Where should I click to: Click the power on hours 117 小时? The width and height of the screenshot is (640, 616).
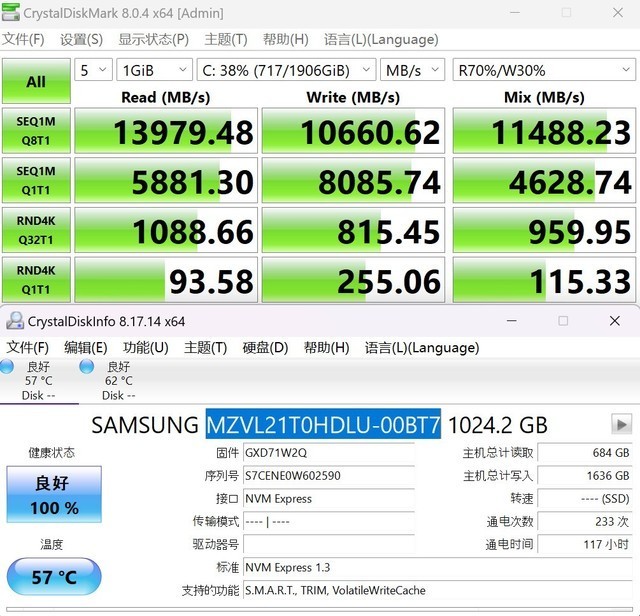(584, 544)
